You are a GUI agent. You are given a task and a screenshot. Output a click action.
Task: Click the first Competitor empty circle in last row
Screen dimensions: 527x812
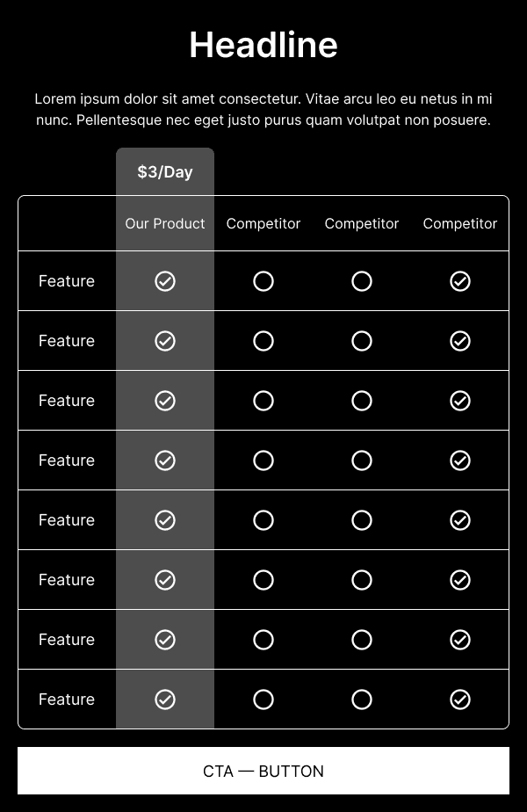(x=263, y=700)
